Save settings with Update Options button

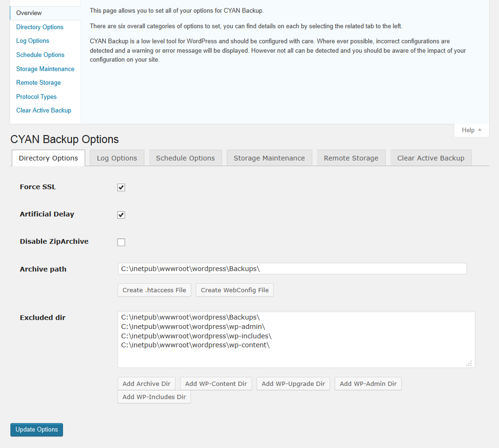37,430
